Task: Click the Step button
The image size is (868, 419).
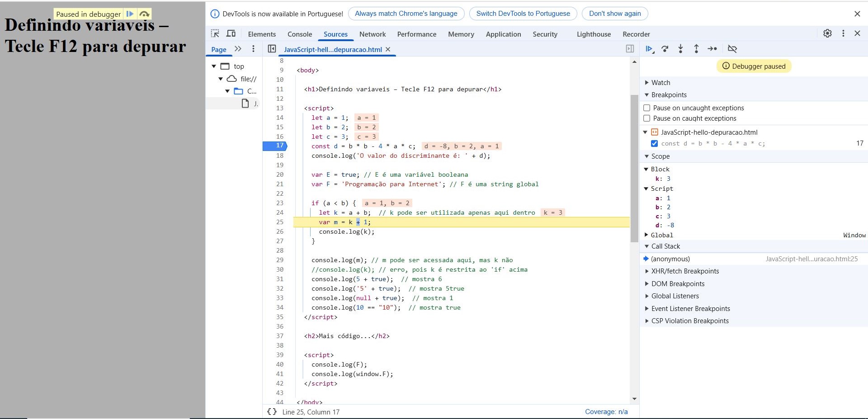Action: click(x=712, y=49)
